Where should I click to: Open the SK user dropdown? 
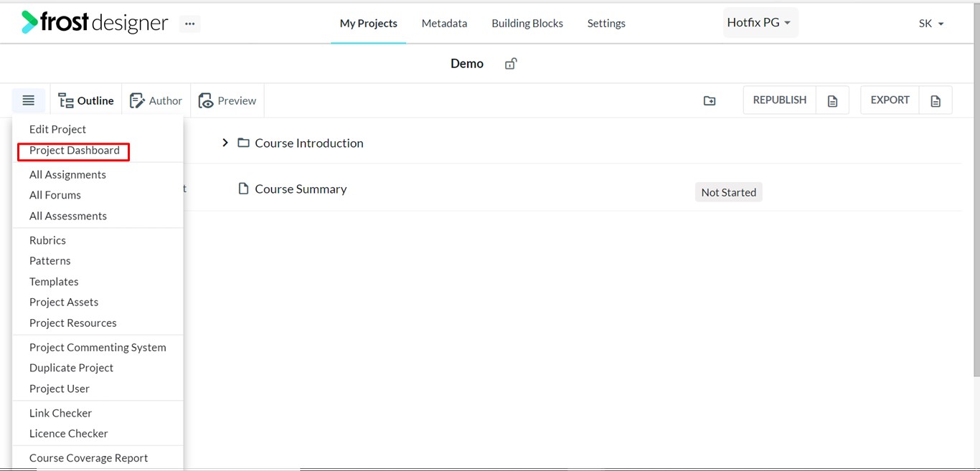(931, 24)
